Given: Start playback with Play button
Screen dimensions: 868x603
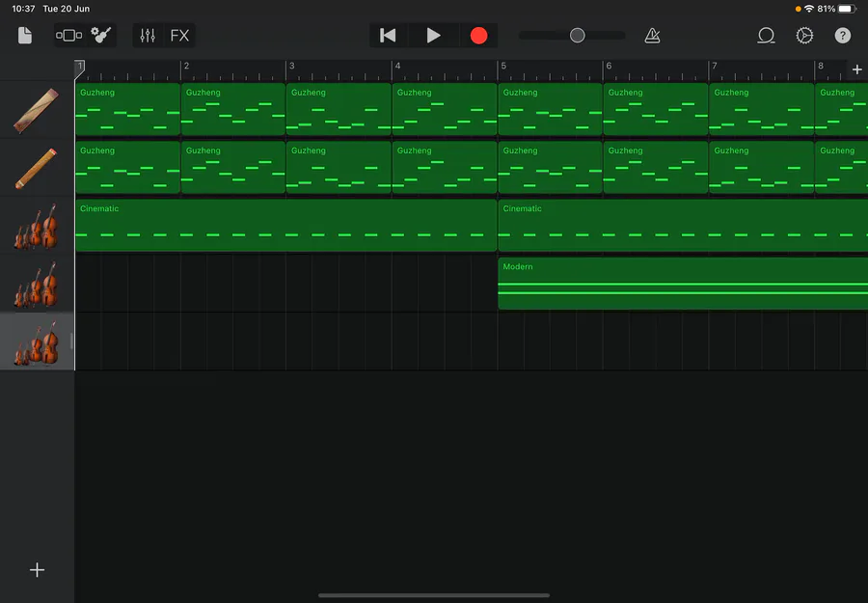Looking at the screenshot, I should pos(433,36).
